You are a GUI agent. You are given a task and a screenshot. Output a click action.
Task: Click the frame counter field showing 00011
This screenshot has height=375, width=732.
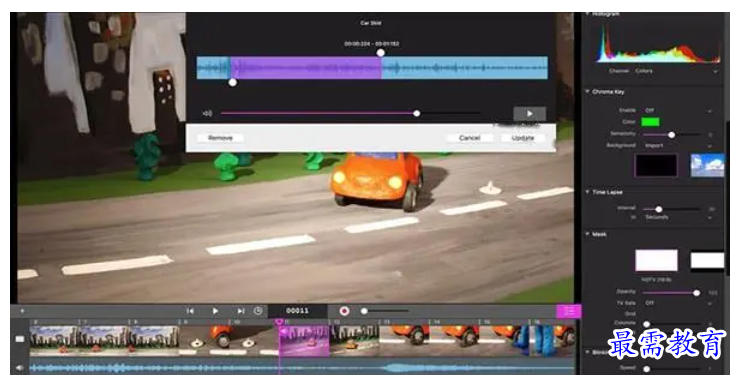(297, 311)
